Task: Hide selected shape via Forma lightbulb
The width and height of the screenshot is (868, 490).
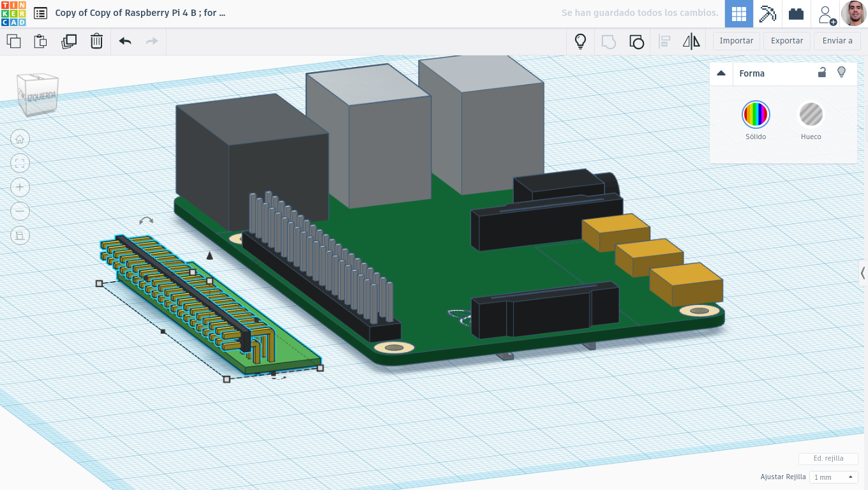Action: click(x=841, y=73)
